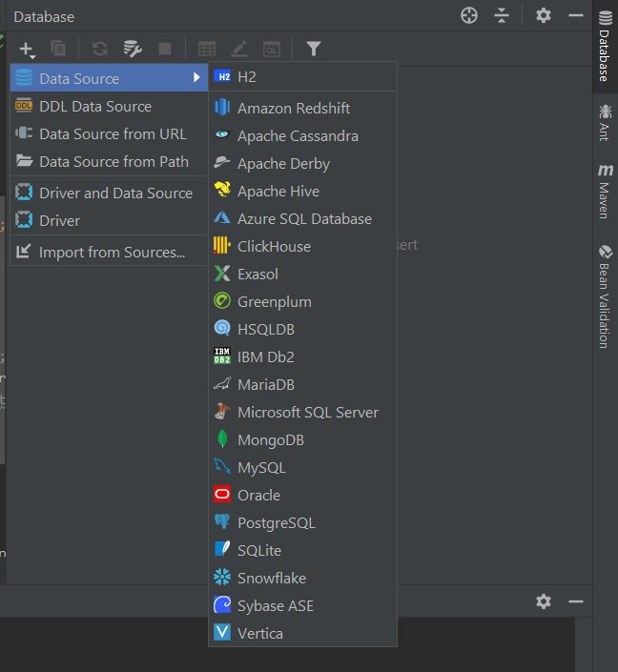618x672 pixels.
Task: Select Azure SQL Database entry
Action: 302,218
